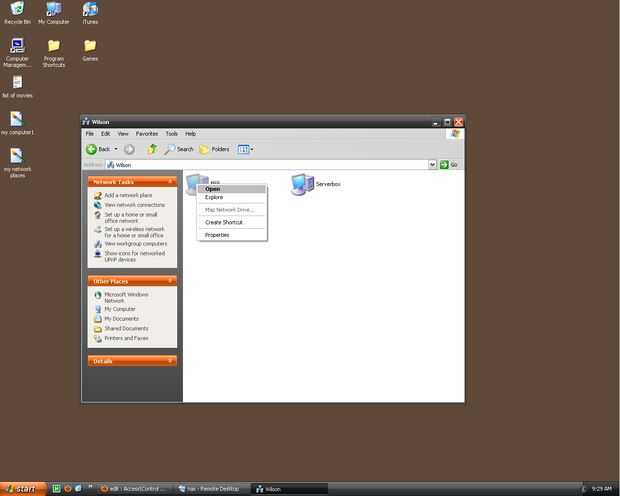Collapse the Network Tasks panel

point(170,182)
